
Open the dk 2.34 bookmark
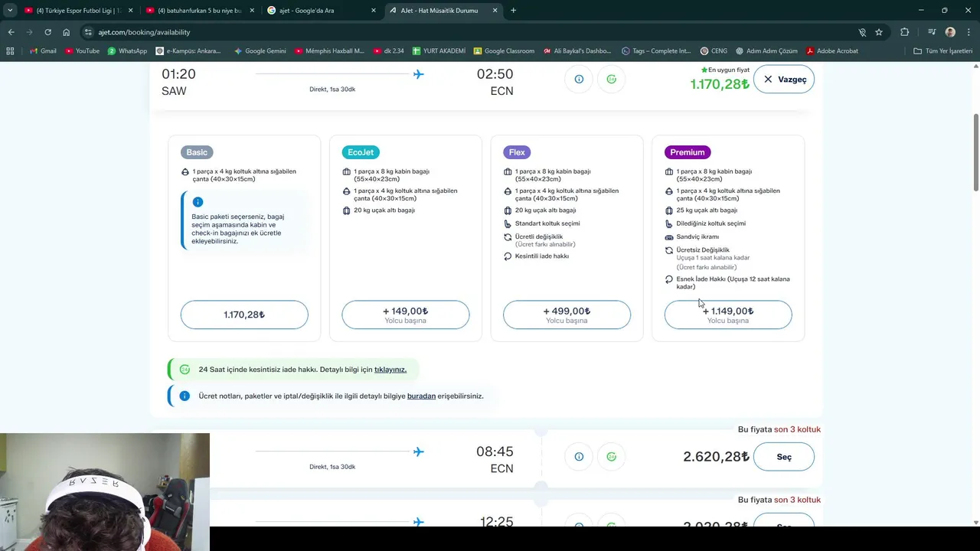pyautogui.click(x=389, y=51)
